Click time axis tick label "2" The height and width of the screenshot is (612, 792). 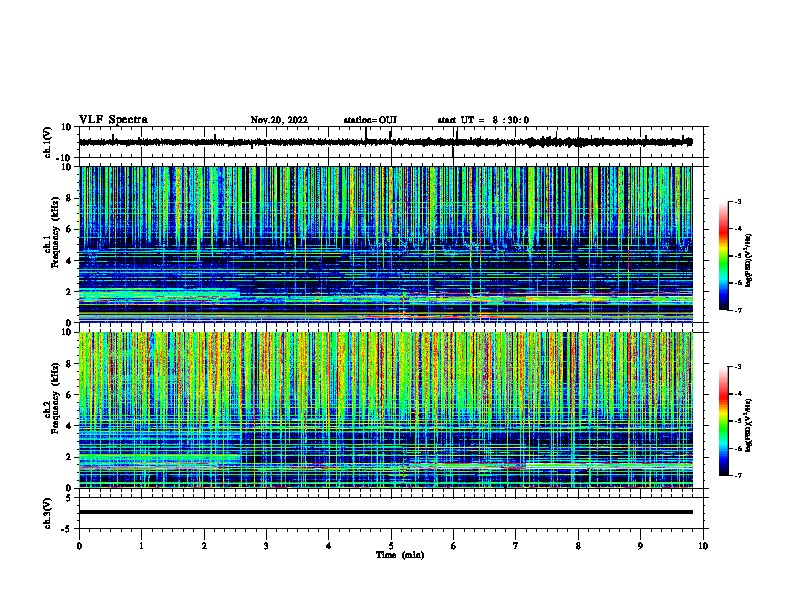(x=204, y=546)
